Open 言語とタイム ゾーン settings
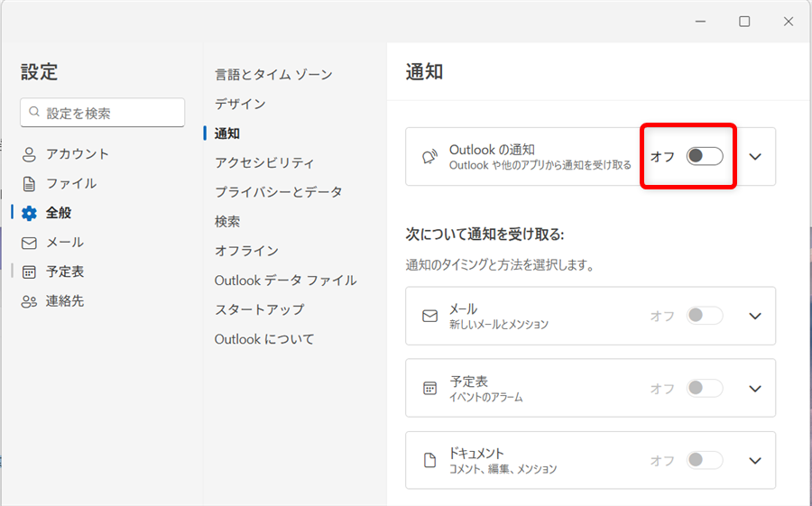Screen dimensions: 812x506 pyautogui.click(x=273, y=74)
